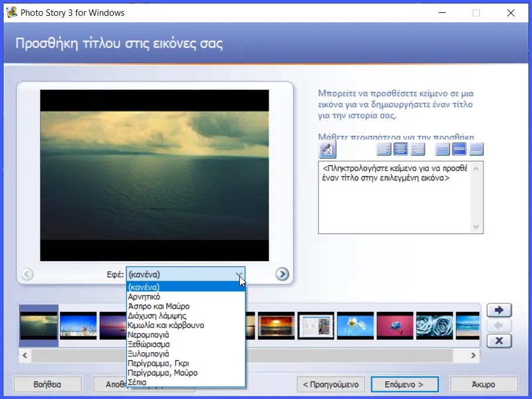Proceed with the Επόμενο button
The image size is (532, 399).
(x=405, y=384)
